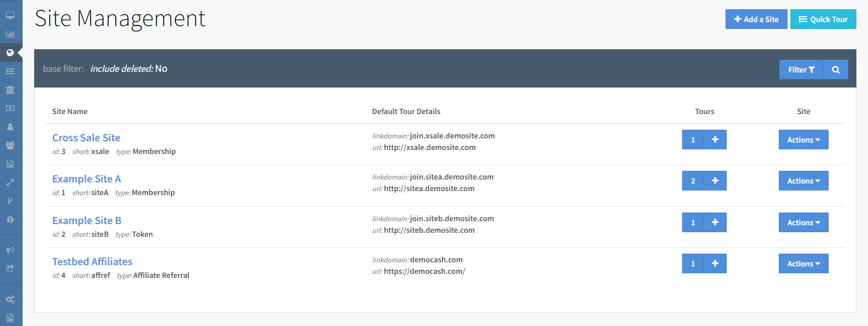Click the tour count 2 for Example Site A
This screenshot has height=326, width=868.
pyautogui.click(x=693, y=181)
